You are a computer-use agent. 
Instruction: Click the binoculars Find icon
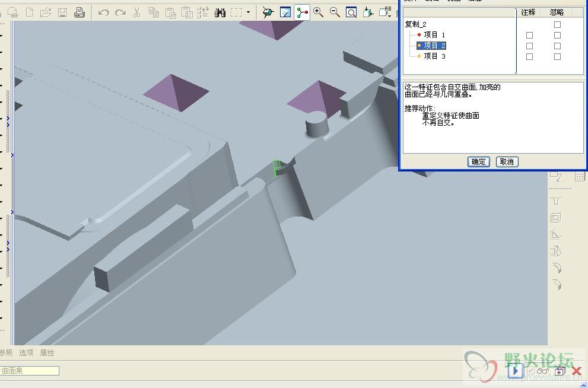tap(220, 12)
